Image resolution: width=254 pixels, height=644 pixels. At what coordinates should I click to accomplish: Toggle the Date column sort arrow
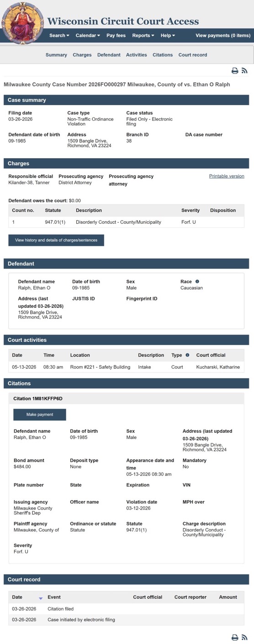pos(41,597)
